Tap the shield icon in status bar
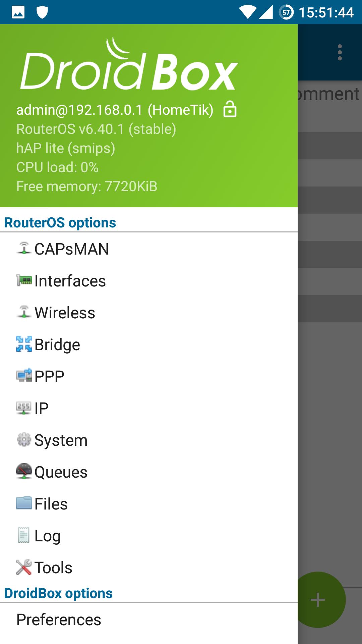Viewport: 362px width, 644px height. pyautogui.click(x=42, y=13)
